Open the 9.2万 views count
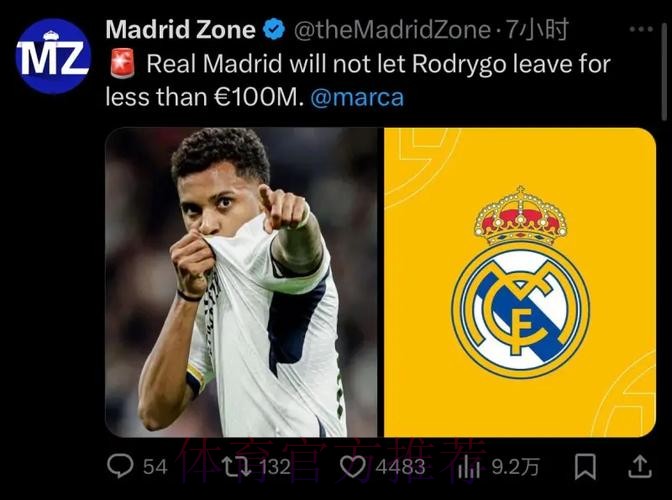Viewport: 672px width, 500px height. coord(515,467)
